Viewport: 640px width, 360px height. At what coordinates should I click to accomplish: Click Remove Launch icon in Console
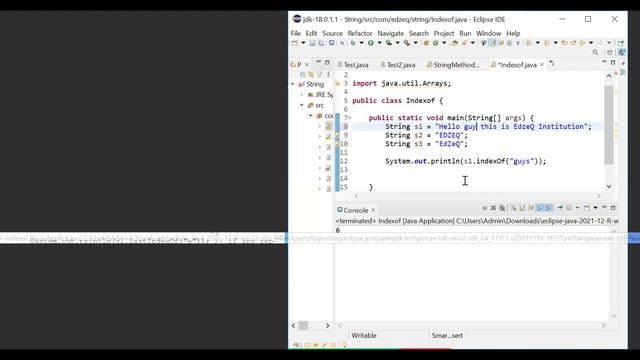click(493, 208)
